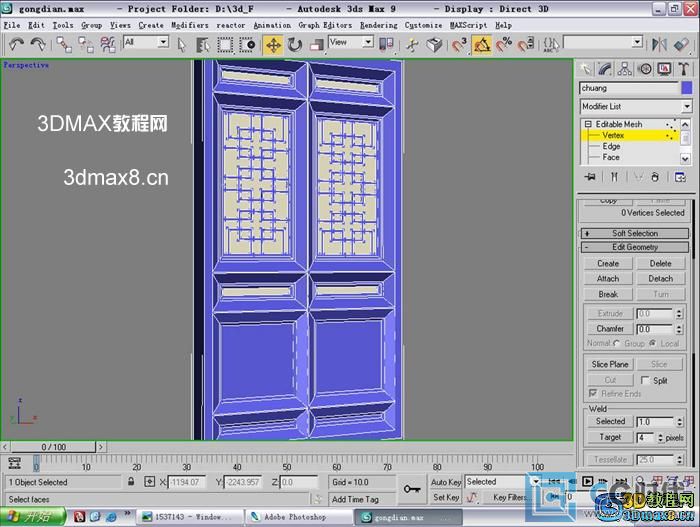This screenshot has width=700, height=527.
Task: Click the object name field chuang
Action: coord(629,88)
